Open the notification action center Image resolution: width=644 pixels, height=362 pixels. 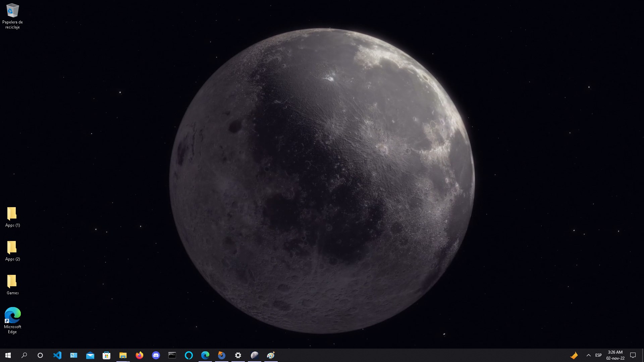[x=633, y=355]
